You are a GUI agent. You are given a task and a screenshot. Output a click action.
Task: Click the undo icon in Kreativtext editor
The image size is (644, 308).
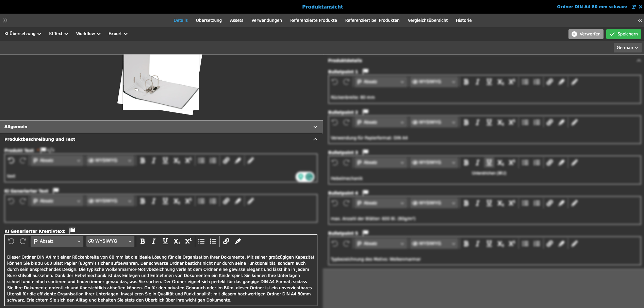[x=12, y=241]
